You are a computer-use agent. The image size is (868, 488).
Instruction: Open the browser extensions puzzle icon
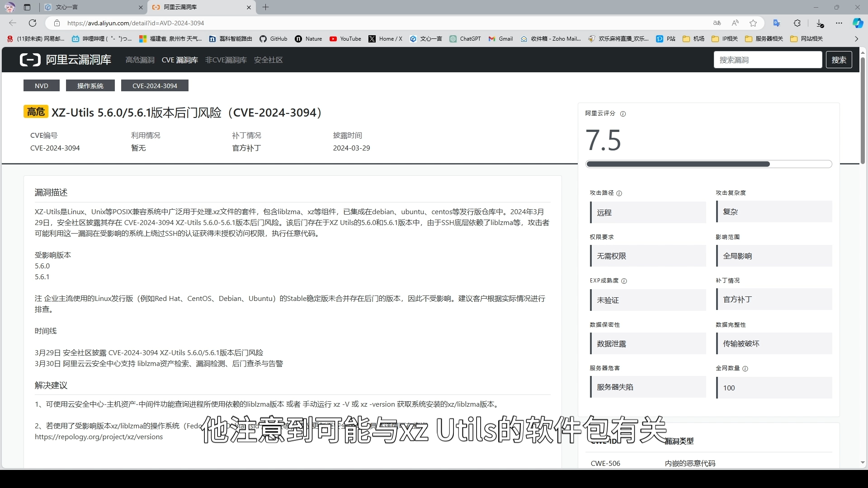[797, 23]
